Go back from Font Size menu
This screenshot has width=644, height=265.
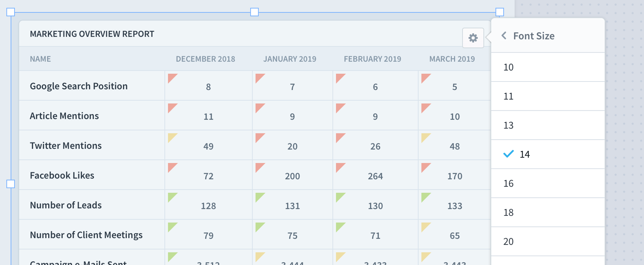click(504, 36)
